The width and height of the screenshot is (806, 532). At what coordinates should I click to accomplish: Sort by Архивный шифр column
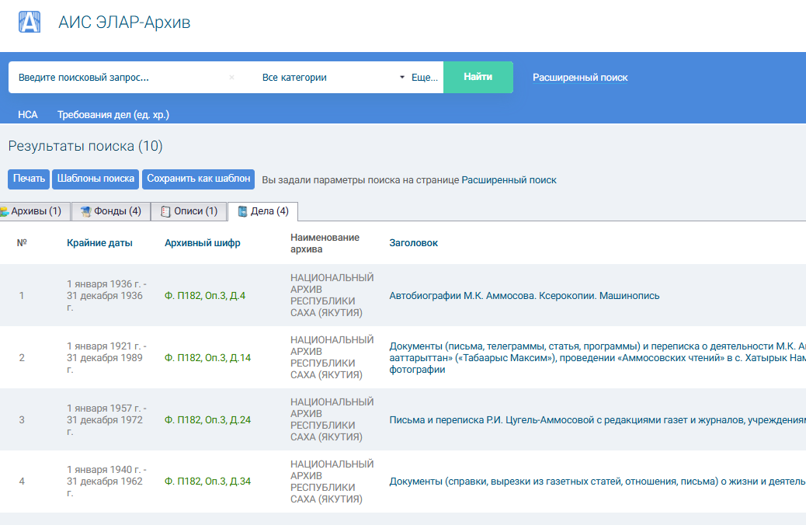point(203,243)
